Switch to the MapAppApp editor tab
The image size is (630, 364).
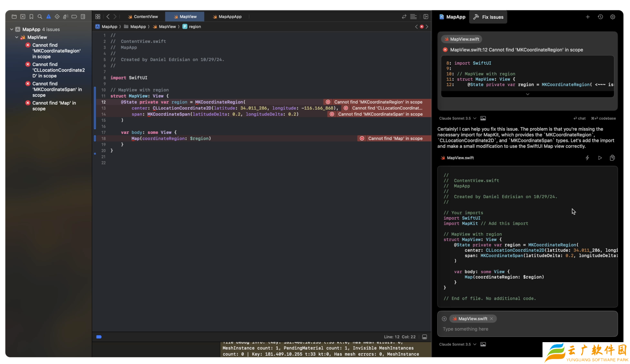(x=227, y=17)
